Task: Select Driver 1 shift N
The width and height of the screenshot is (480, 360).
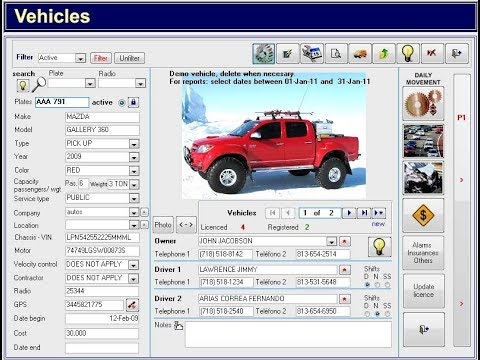Action: pos(377,285)
